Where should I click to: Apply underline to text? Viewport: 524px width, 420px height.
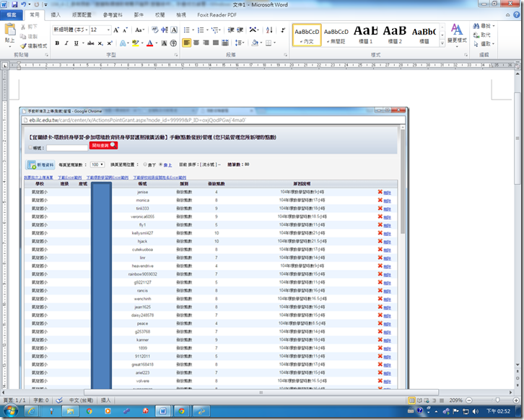77,43
